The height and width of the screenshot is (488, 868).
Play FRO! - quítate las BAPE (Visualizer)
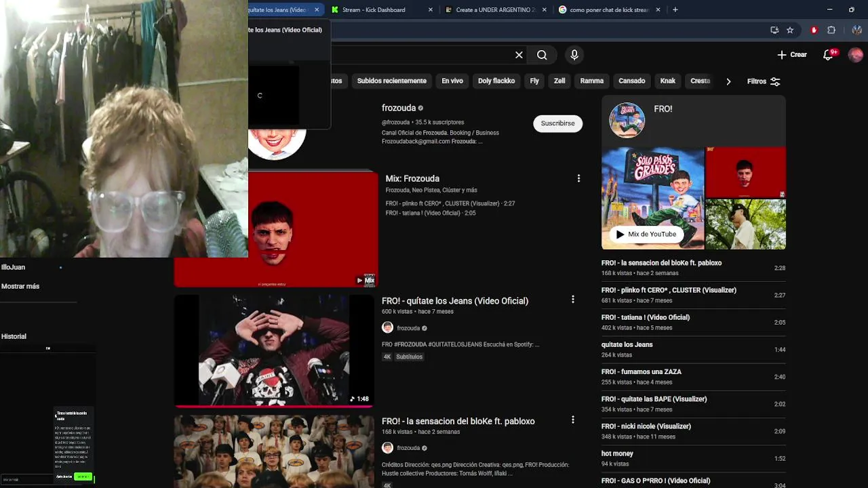(x=693, y=404)
